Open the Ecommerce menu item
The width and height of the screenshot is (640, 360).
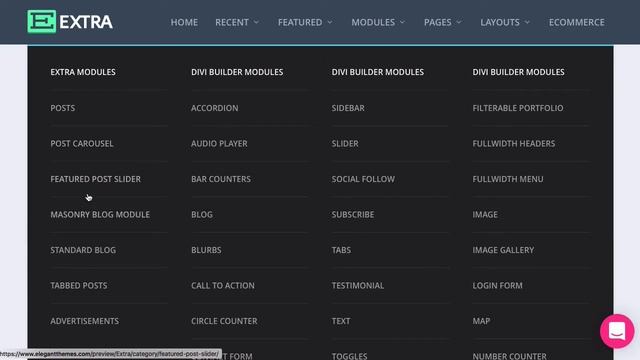[x=577, y=22]
